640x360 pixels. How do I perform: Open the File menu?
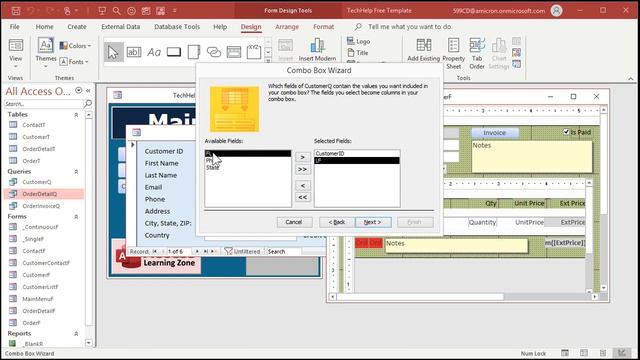[x=15, y=27]
